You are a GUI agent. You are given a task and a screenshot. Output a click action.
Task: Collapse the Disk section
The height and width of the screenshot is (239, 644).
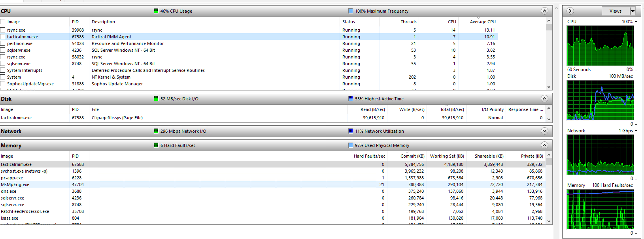tap(544, 99)
